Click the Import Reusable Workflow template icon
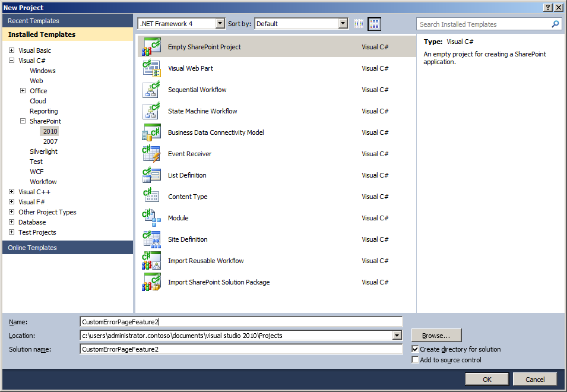Viewport: 567px width, 392px height. [151, 260]
